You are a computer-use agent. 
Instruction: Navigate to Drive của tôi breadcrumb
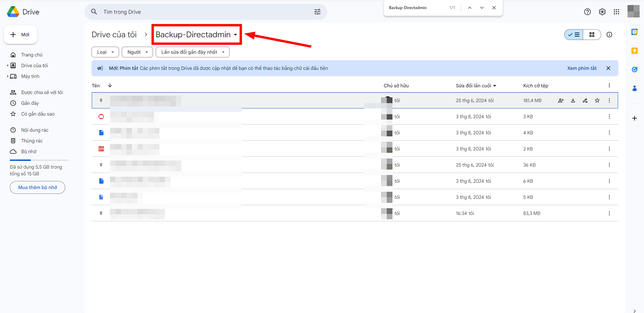pyautogui.click(x=114, y=35)
